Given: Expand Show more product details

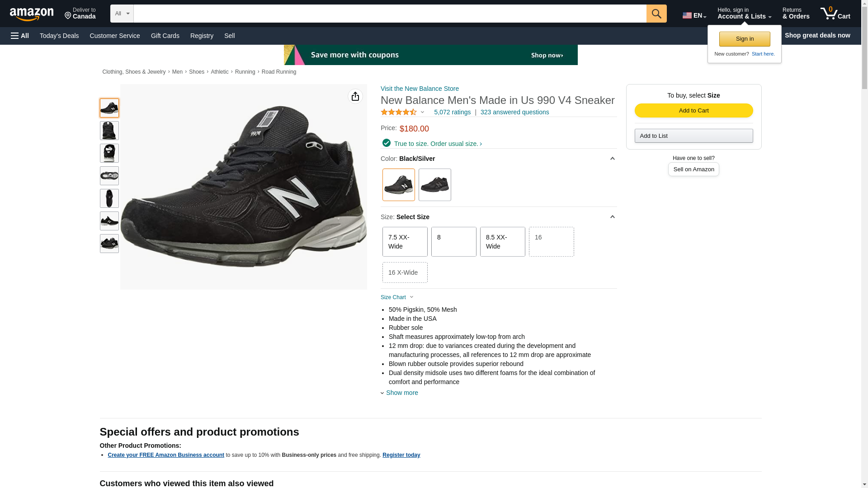Looking at the screenshot, I should 401,393.
